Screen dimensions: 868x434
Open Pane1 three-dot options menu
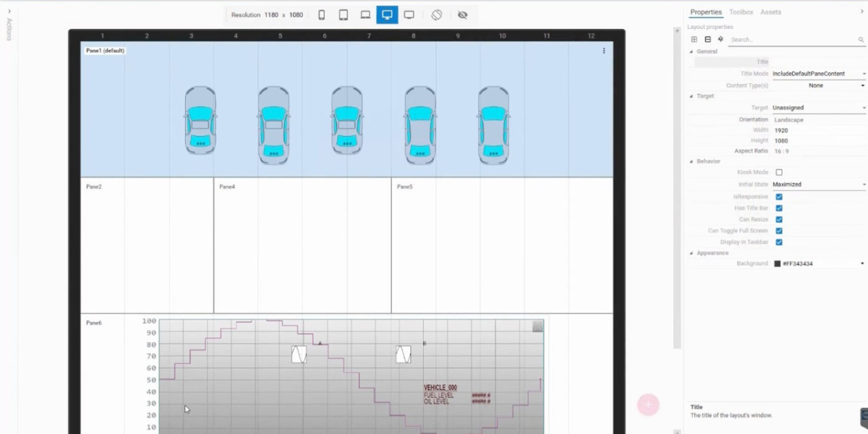click(604, 51)
